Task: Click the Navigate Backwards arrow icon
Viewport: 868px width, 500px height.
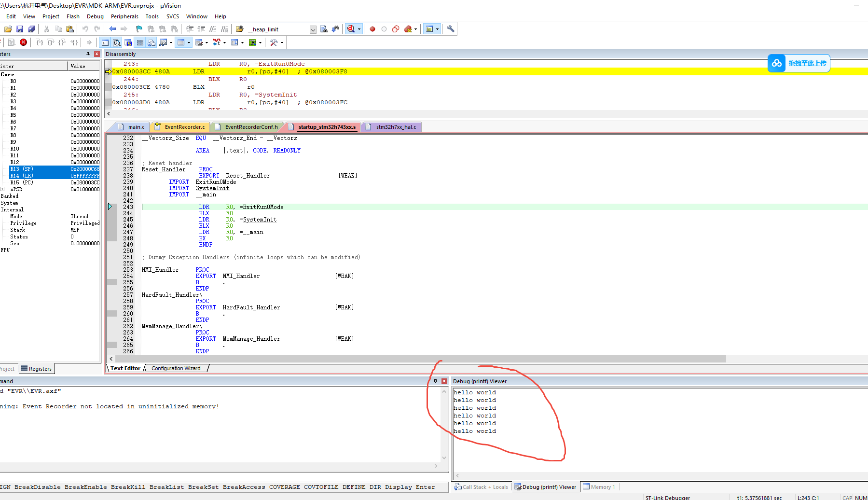Action: 112,29
